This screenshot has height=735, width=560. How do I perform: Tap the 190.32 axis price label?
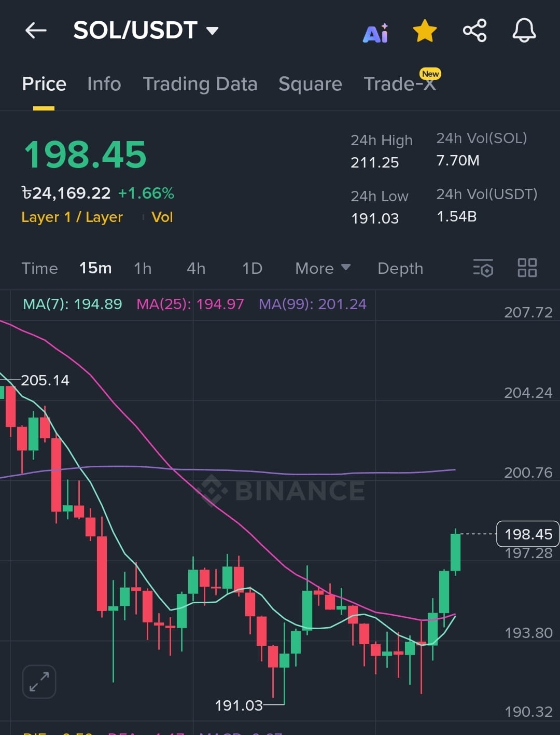528,712
